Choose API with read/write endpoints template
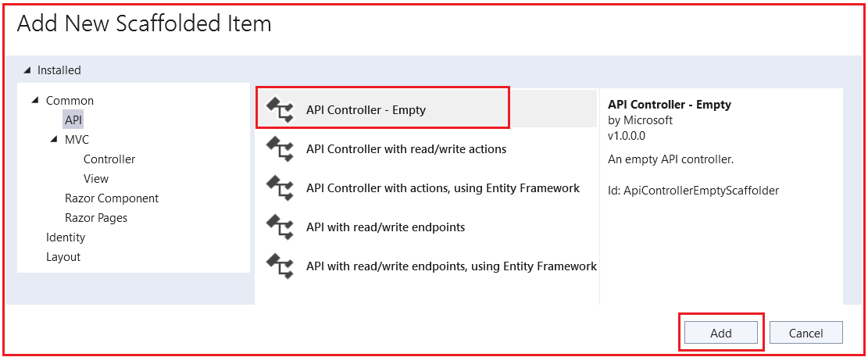The image size is (868, 357). (386, 227)
